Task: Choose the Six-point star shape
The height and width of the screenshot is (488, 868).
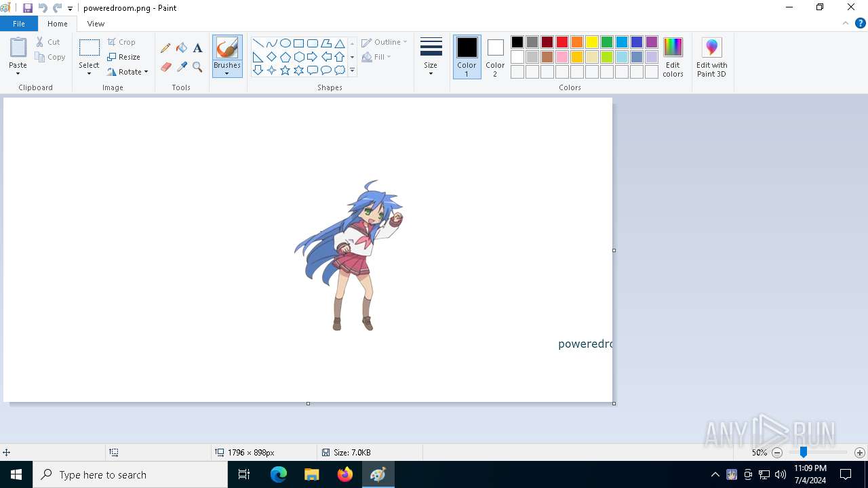Action: point(298,70)
